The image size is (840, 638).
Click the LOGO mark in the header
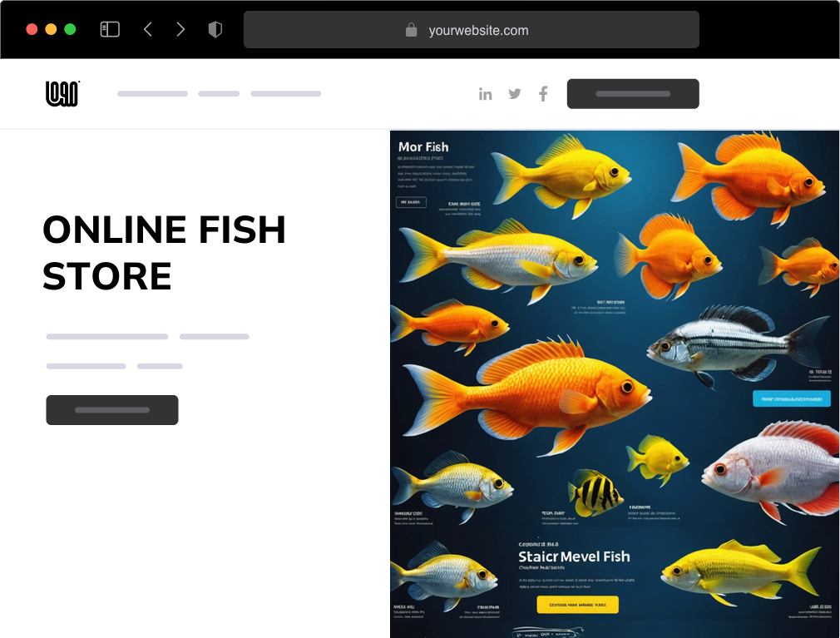click(62, 93)
